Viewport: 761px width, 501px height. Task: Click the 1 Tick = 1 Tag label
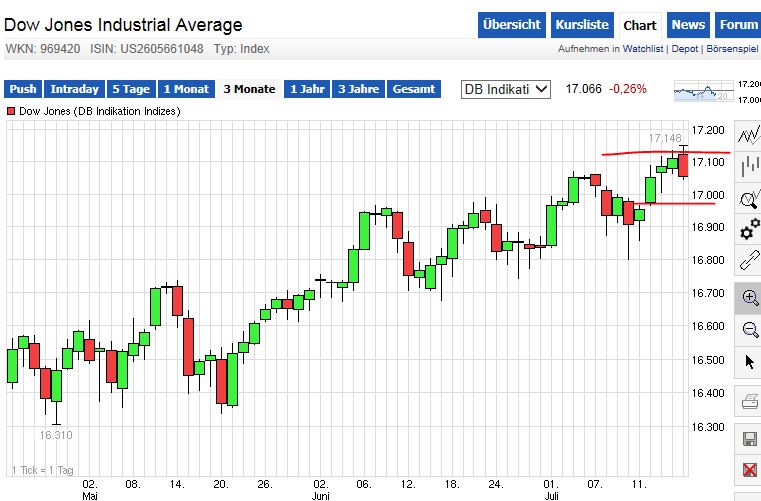[43, 470]
